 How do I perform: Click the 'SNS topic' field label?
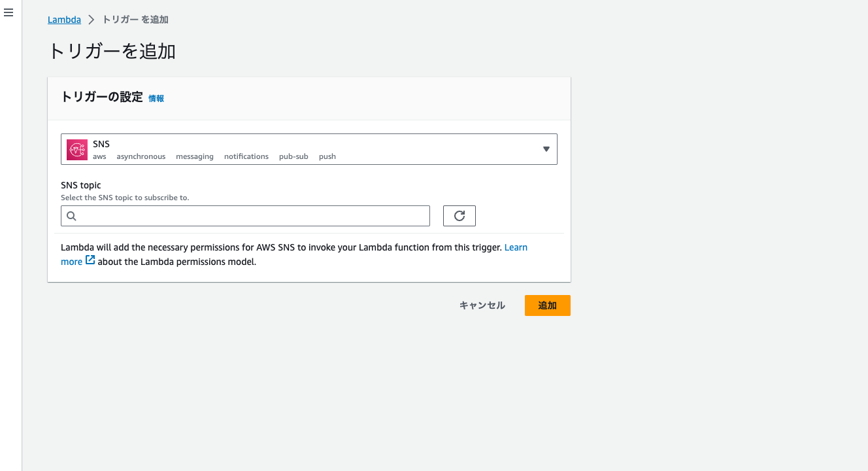tap(81, 185)
